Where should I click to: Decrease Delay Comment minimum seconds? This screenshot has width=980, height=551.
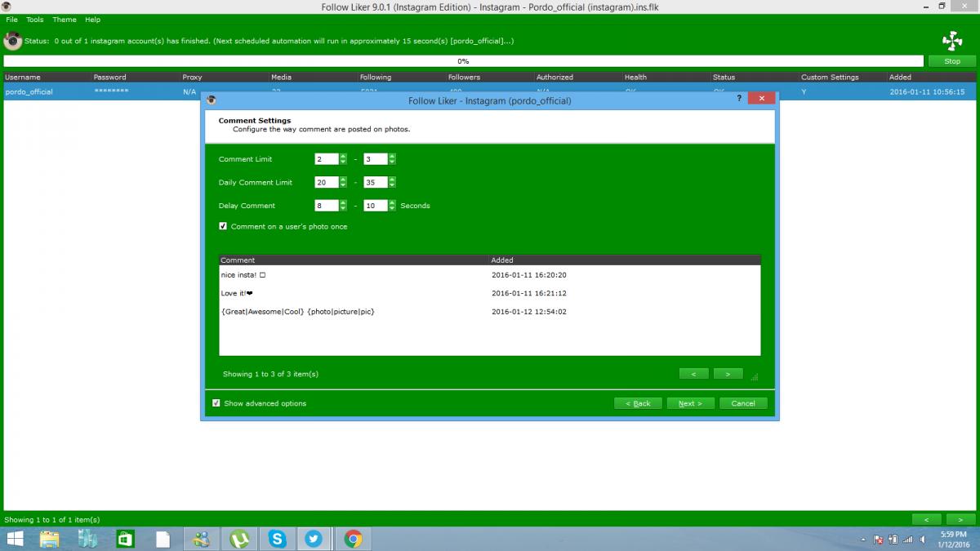343,208
